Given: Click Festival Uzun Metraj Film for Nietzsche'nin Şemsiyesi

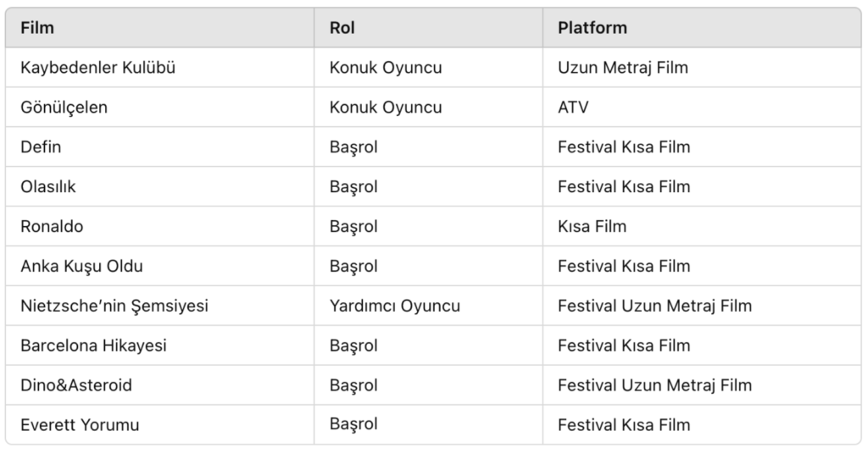Looking at the screenshot, I should (654, 306).
